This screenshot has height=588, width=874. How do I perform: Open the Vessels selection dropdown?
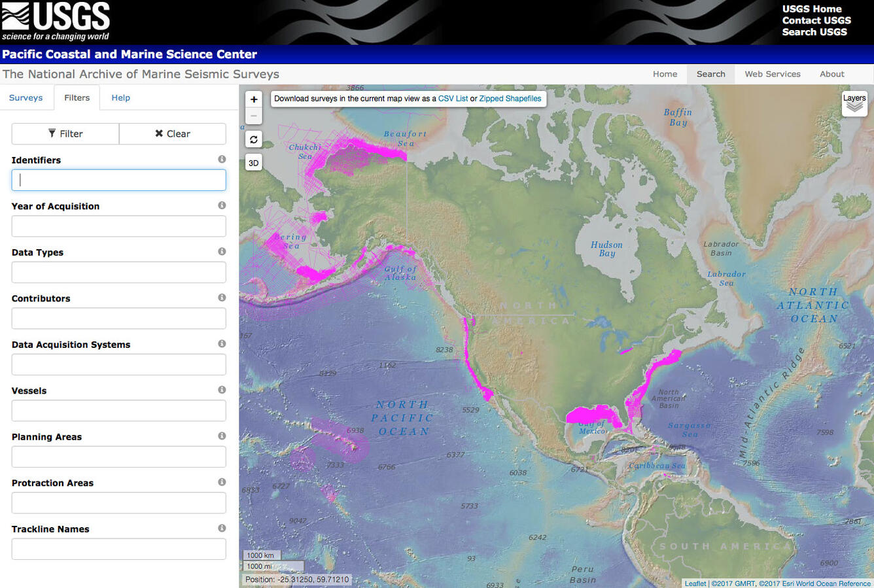coord(118,410)
